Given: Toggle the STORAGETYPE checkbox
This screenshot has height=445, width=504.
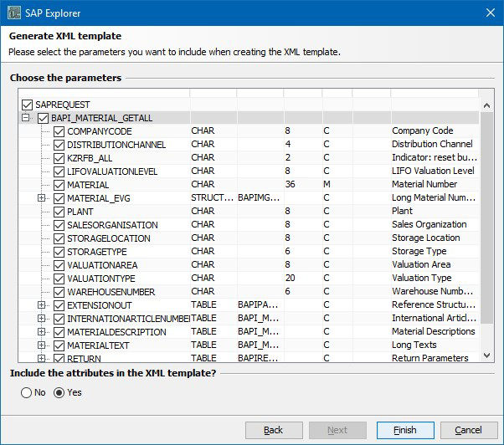Looking at the screenshot, I should coord(59,252).
